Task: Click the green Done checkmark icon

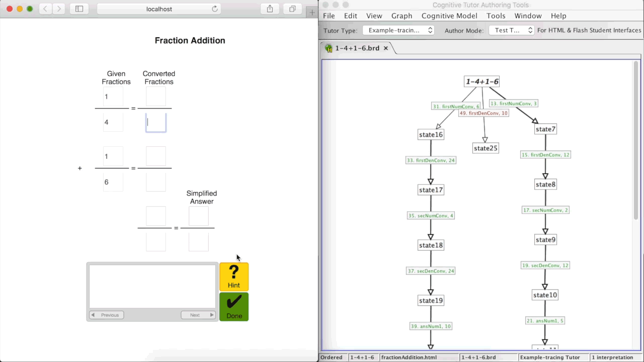Action: tap(233, 303)
